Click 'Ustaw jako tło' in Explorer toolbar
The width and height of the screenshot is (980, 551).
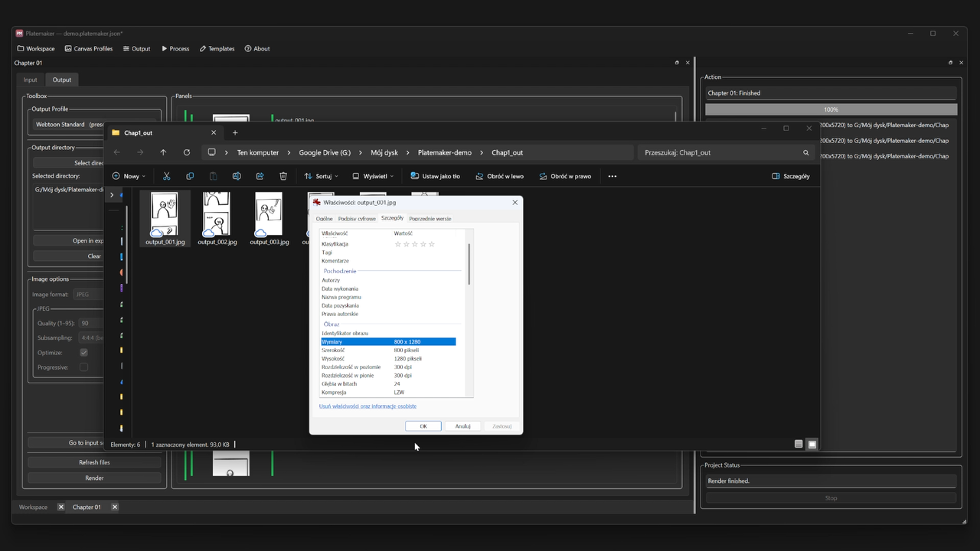435,176
